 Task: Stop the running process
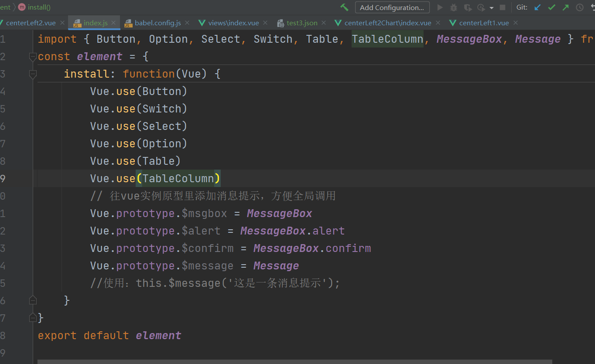pyautogui.click(x=502, y=7)
